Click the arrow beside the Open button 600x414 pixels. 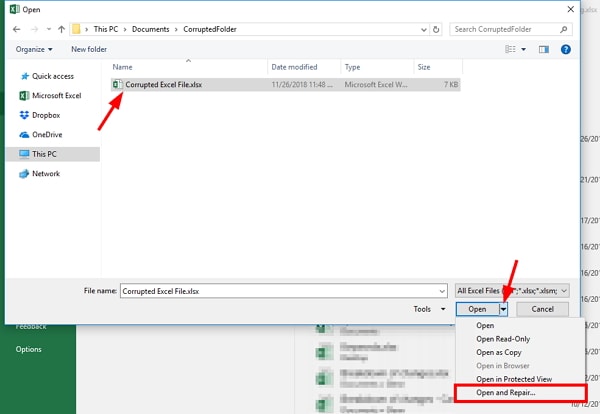[504, 309]
